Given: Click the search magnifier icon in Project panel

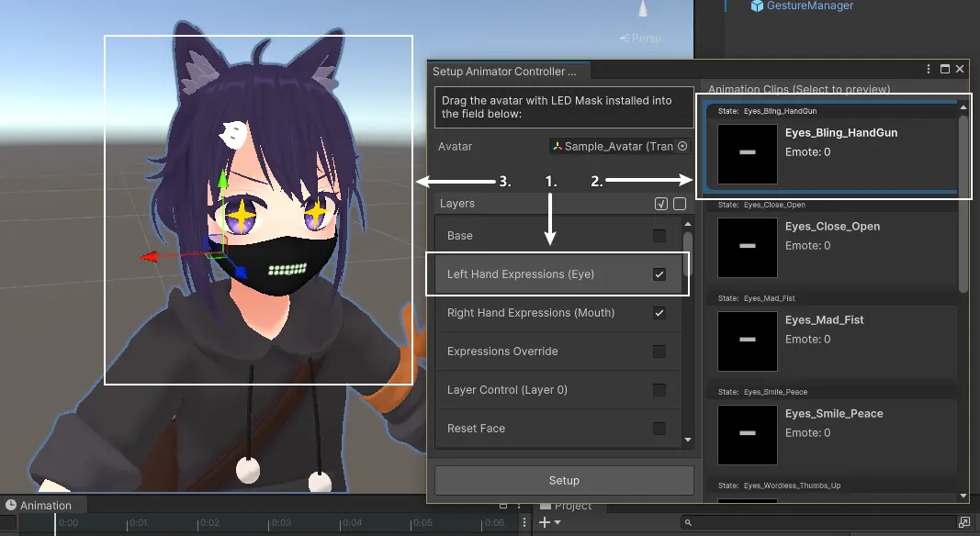Looking at the screenshot, I should pyautogui.click(x=687, y=521).
